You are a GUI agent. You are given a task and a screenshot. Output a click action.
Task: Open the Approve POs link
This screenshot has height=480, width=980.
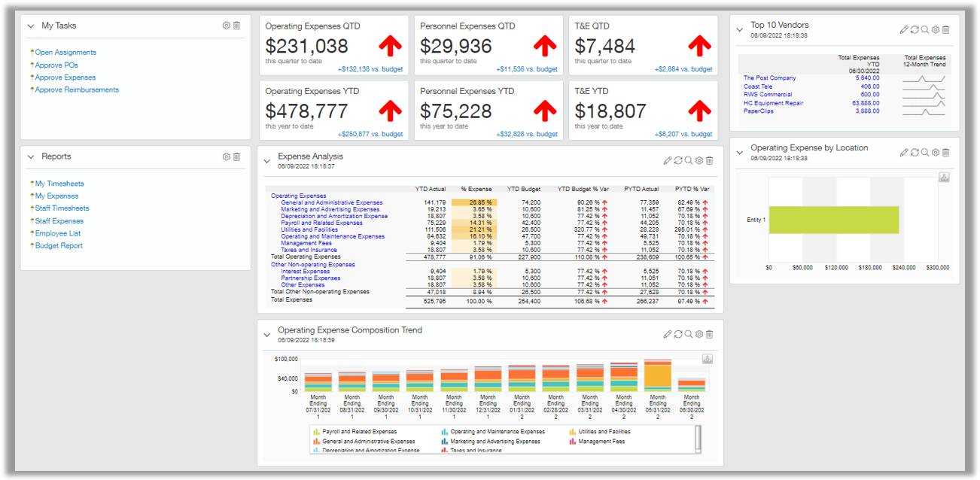tap(56, 65)
